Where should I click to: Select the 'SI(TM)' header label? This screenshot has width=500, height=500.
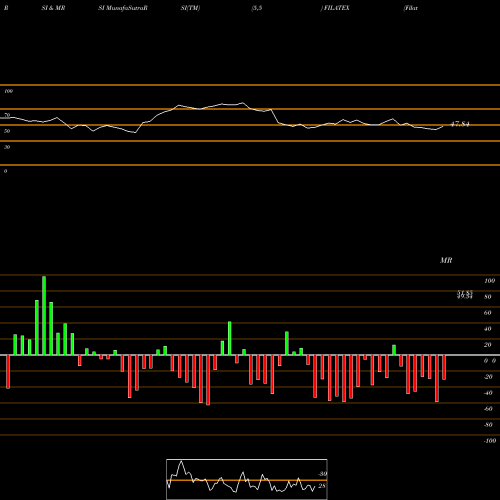click(x=190, y=8)
